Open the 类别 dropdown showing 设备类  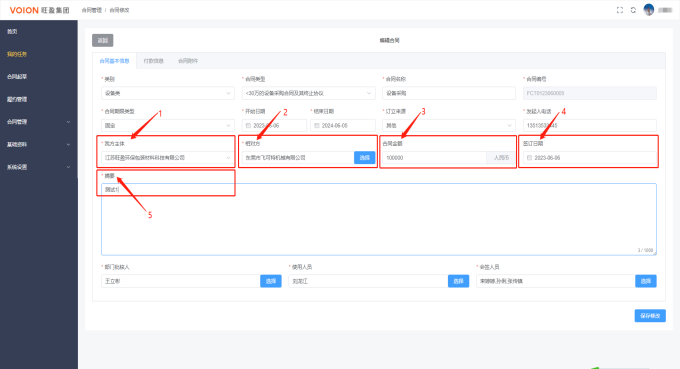(x=168, y=93)
